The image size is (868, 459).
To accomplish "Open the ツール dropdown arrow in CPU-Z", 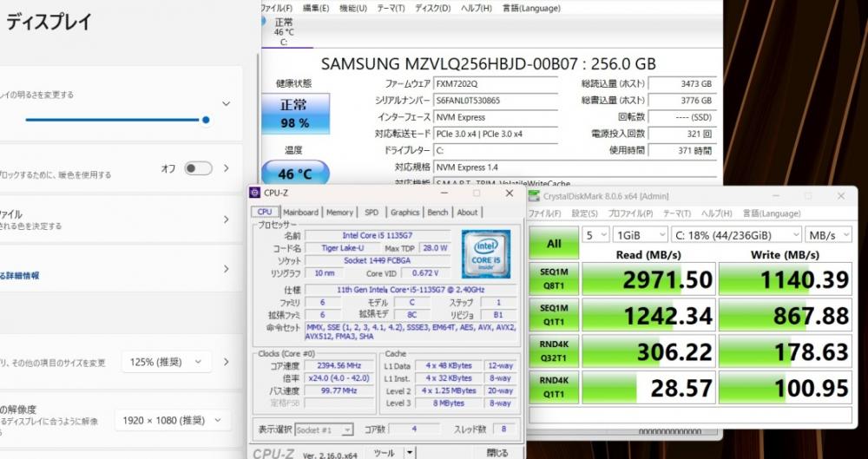I will (x=410, y=452).
